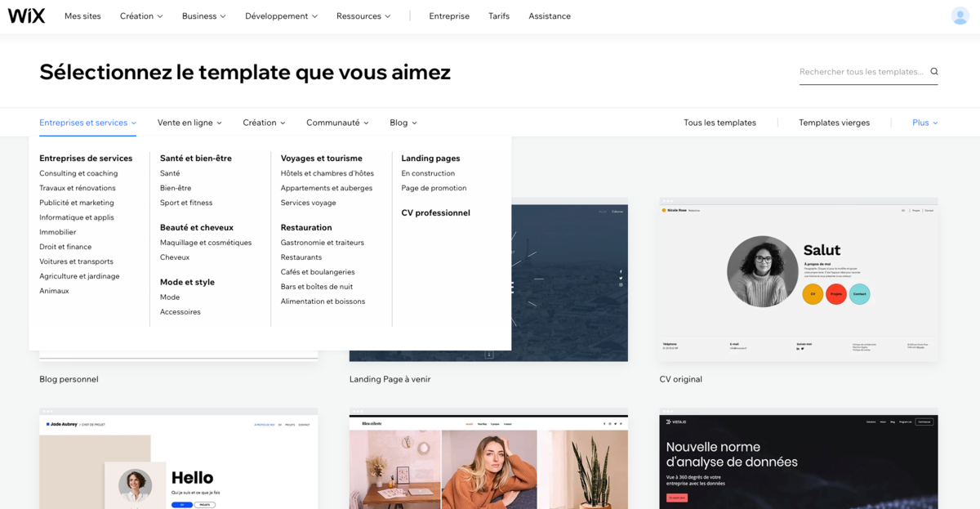Viewport: 980px width, 509px height.
Task: Open Voyages et tourisme heading
Action: click(322, 159)
